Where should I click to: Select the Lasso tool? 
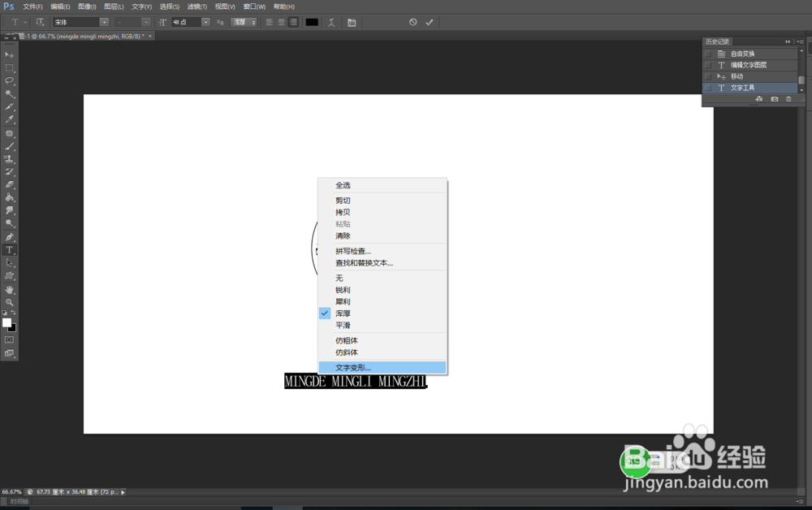click(x=9, y=80)
